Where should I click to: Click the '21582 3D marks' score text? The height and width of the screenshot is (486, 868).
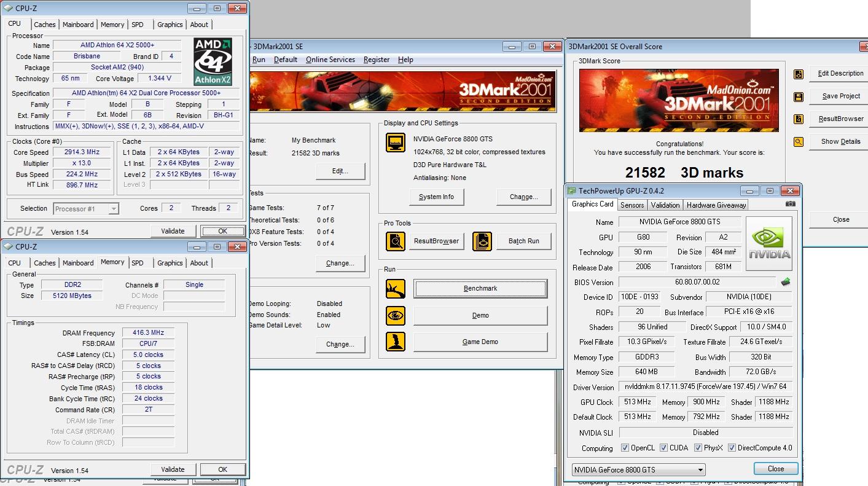(x=684, y=173)
